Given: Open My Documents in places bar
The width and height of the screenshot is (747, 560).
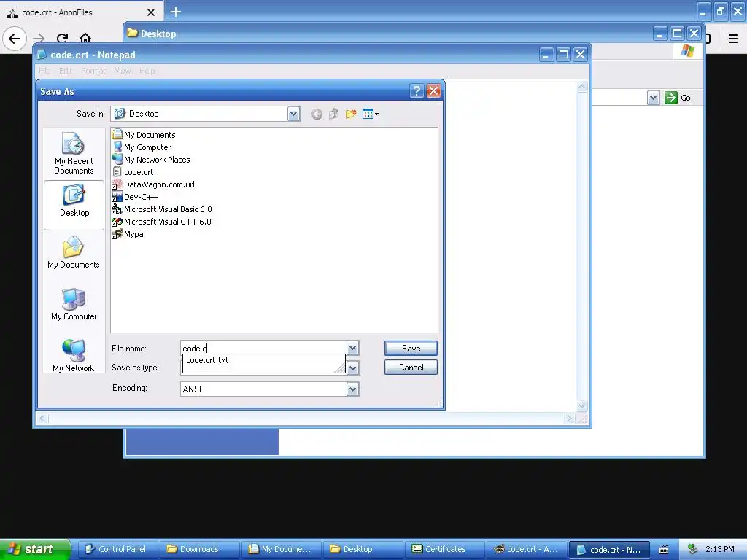Looking at the screenshot, I should (74, 252).
